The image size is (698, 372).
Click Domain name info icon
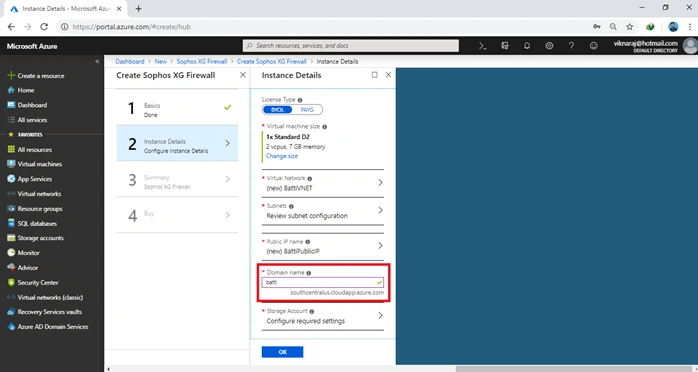pos(308,273)
